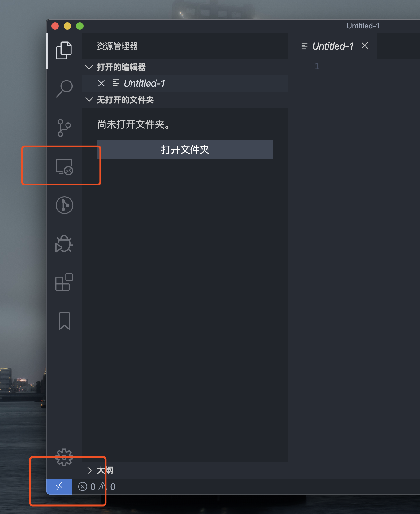Open the Bookmarks icon in activity bar

coord(64,321)
